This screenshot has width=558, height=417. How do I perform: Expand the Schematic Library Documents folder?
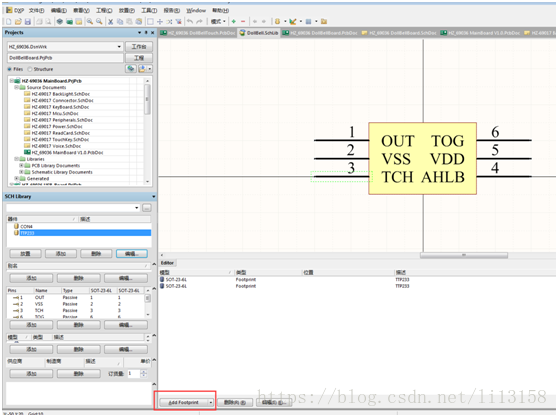tap(21, 172)
